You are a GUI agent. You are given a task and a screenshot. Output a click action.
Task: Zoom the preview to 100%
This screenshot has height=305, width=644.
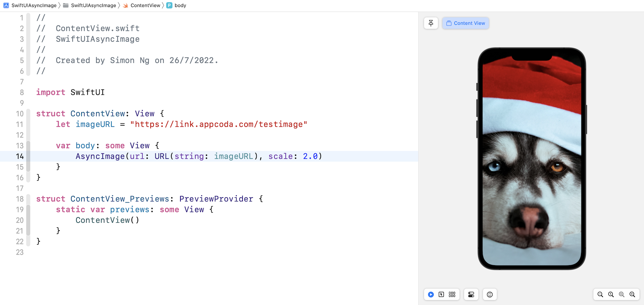pos(611,295)
